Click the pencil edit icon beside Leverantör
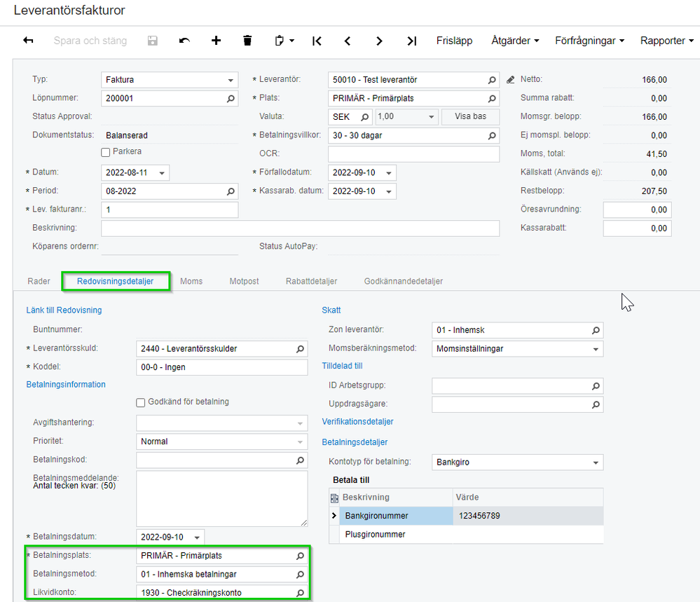The width and height of the screenshot is (700, 602). coord(510,80)
